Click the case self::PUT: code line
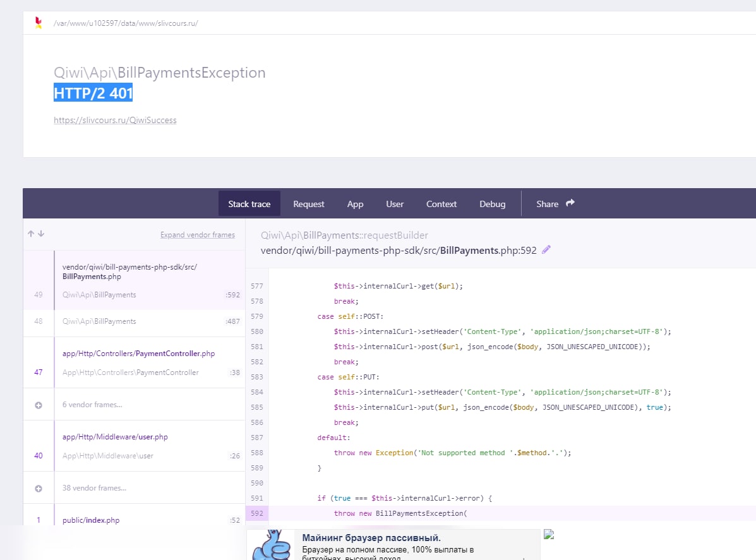 [348, 377]
